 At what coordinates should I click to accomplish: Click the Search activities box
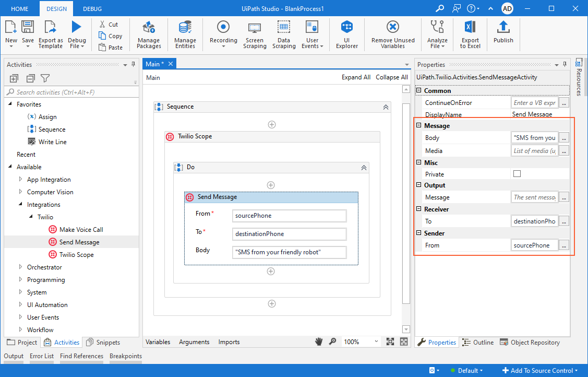(71, 92)
